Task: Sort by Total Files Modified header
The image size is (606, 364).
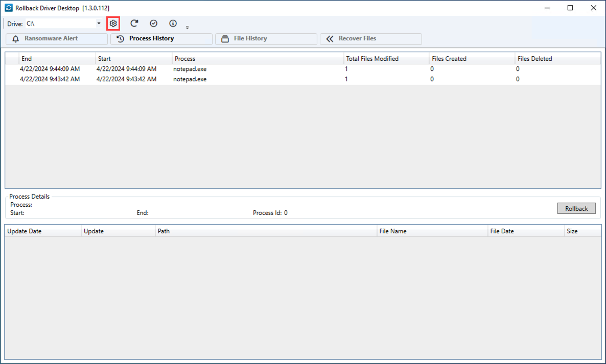Action: pyautogui.click(x=386, y=59)
